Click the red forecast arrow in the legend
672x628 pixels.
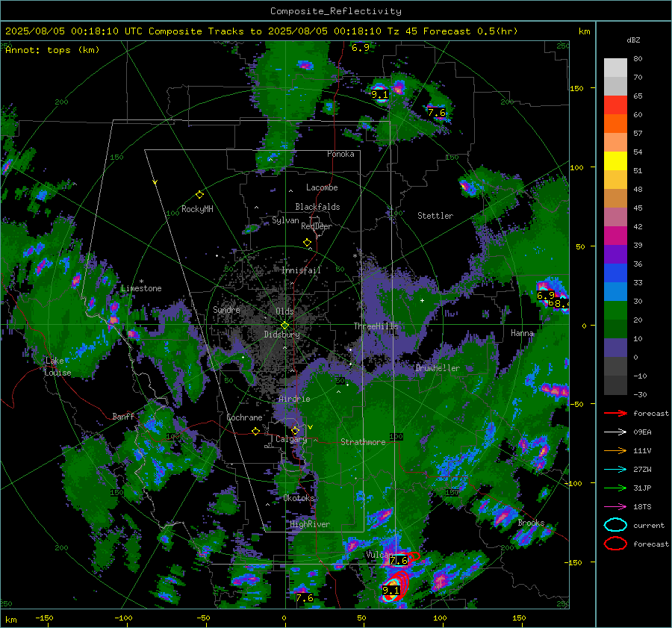click(x=615, y=413)
